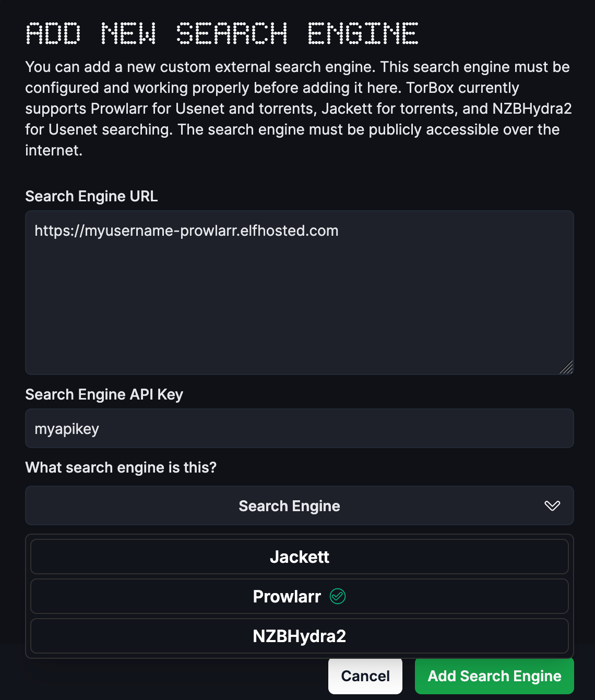The height and width of the screenshot is (700, 595).
Task: Click the 'What search engine is this?' label
Action: 121,467
